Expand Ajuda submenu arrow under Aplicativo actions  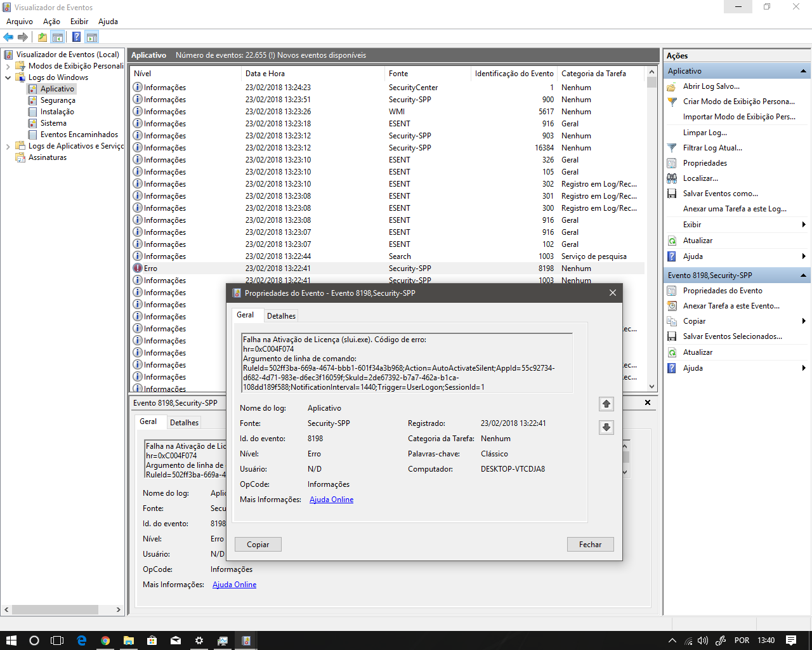[804, 256]
